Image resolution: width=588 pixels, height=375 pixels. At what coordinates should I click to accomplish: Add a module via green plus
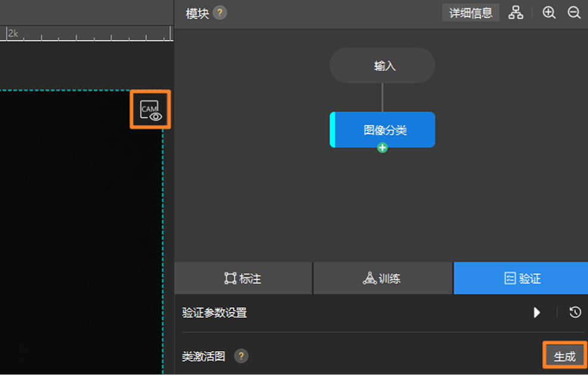click(382, 148)
